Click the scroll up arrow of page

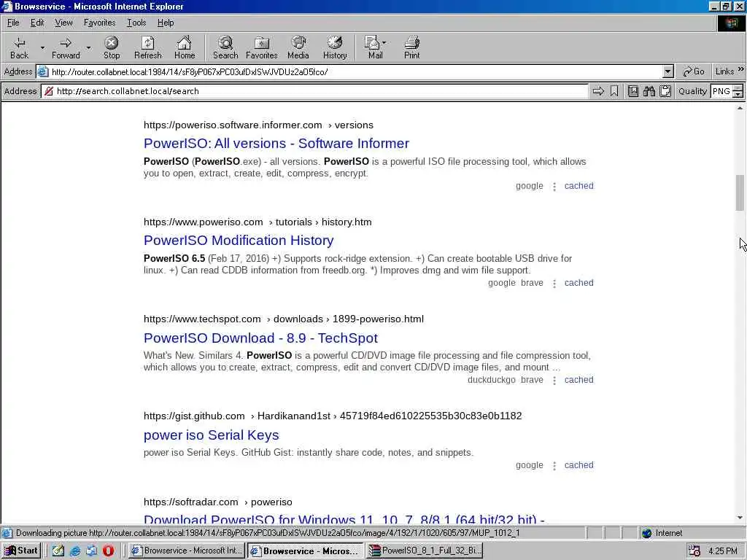740,108
